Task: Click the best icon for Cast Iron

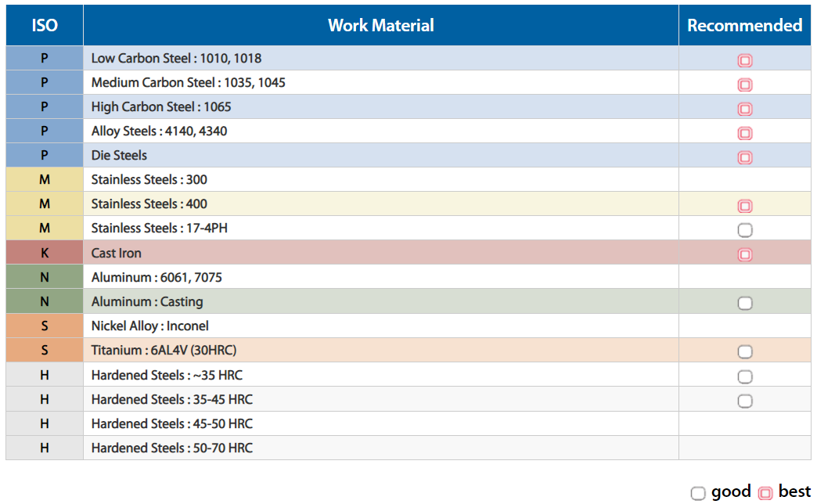Action: point(745,254)
